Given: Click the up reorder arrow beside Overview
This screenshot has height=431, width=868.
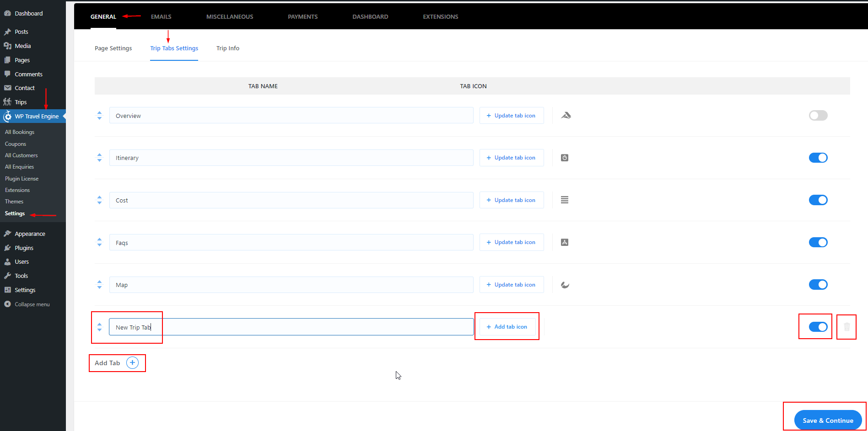Looking at the screenshot, I should (x=99, y=112).
